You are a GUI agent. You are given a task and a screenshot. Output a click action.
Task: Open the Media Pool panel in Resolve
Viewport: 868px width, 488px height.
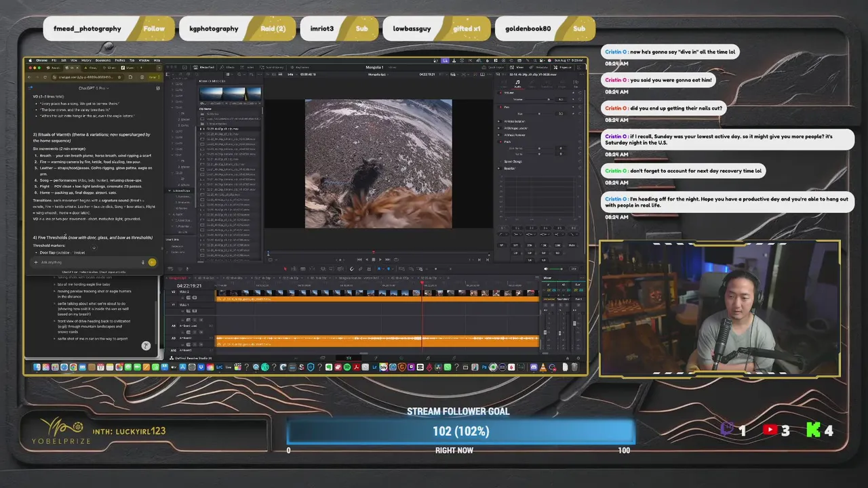203,67
